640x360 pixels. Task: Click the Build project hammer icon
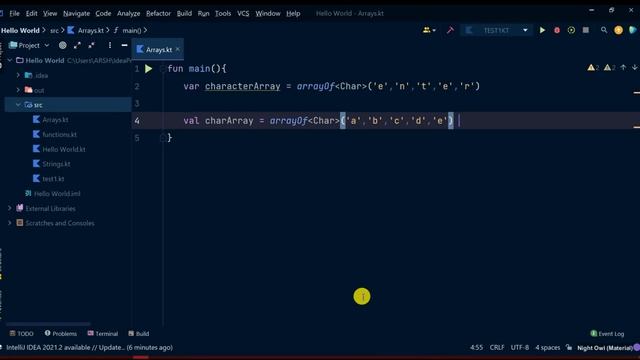tap(450, 30)
